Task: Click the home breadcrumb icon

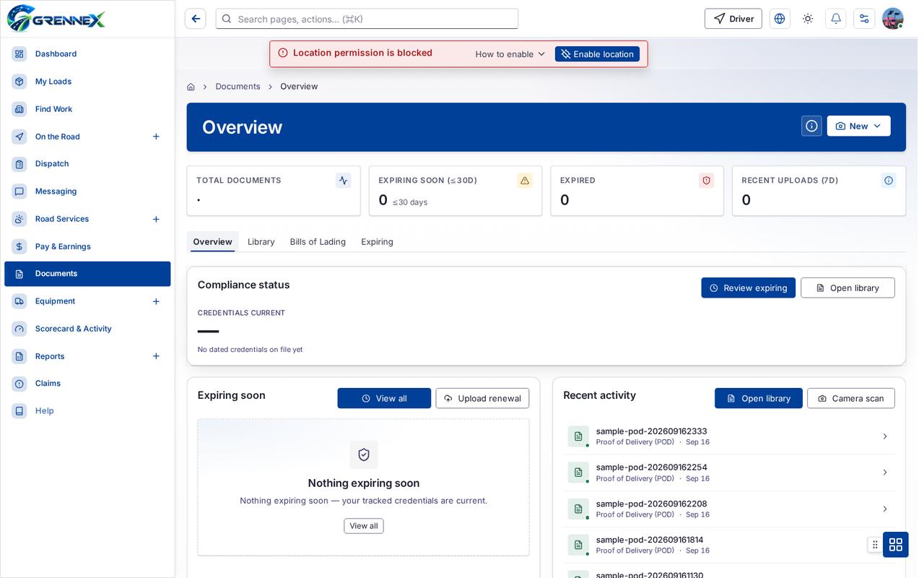Action: point(191,87)
